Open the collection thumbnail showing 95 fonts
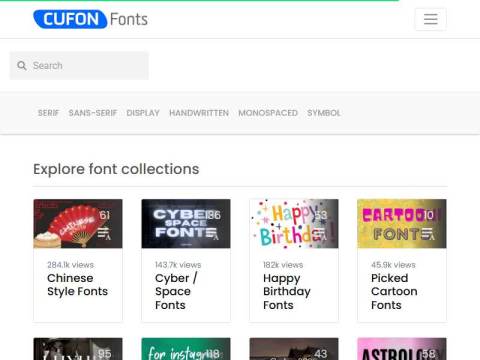Image resolution: width=480 pixels, height=360 pixels. click(78, 349)
